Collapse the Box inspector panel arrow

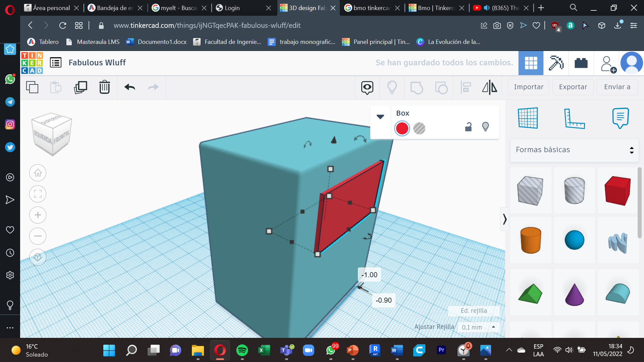point(380,117)
